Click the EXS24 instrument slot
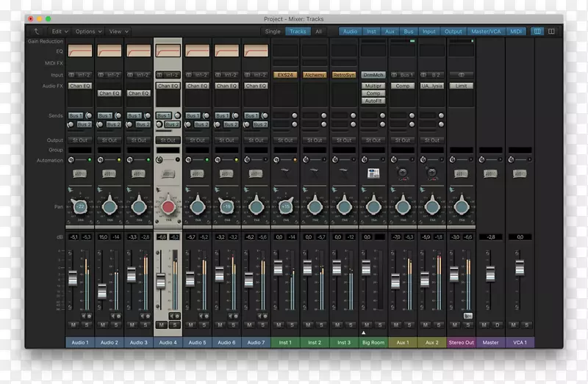588x384 pixels. tap(285, 75)
